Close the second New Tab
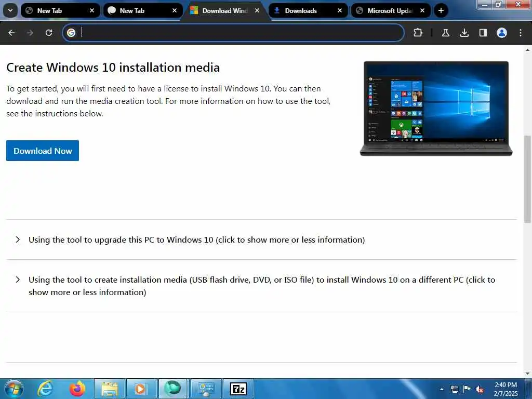This screenshot has width=532, height=399. point(175,10)
